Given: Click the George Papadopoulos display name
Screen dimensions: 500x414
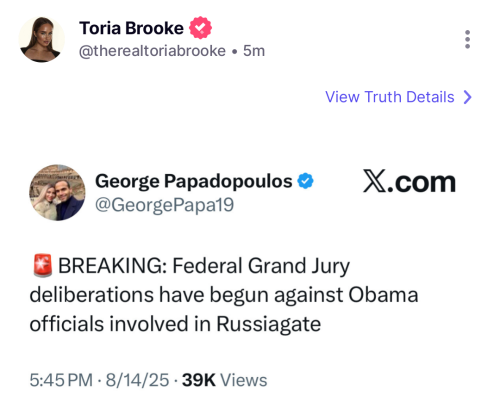Looking at the screenshot, I should click(194, 182).
